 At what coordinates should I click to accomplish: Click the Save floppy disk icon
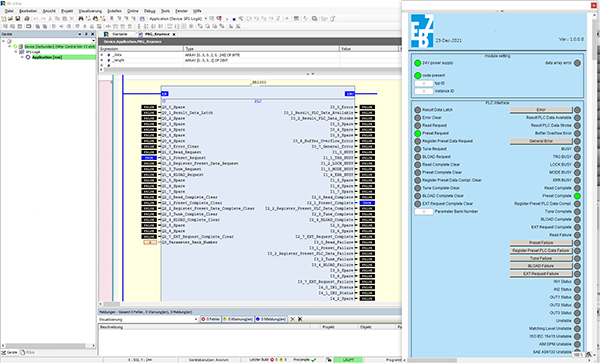coord(18,18)
